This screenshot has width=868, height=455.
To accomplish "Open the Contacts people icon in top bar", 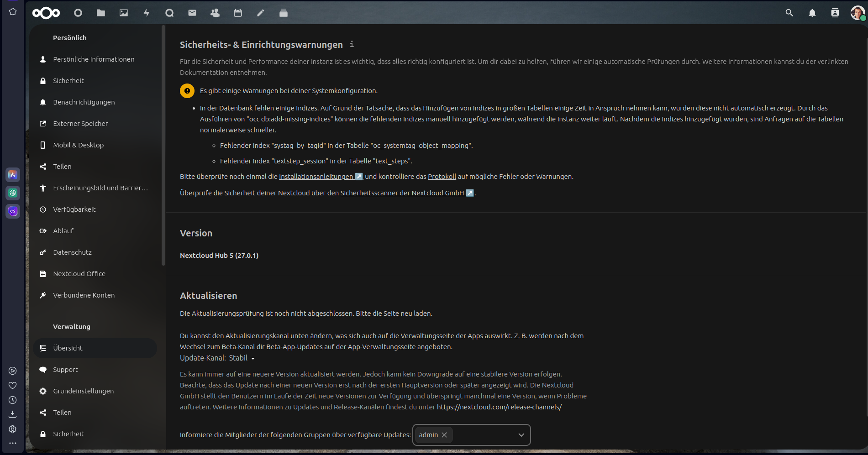I will 215,13.
